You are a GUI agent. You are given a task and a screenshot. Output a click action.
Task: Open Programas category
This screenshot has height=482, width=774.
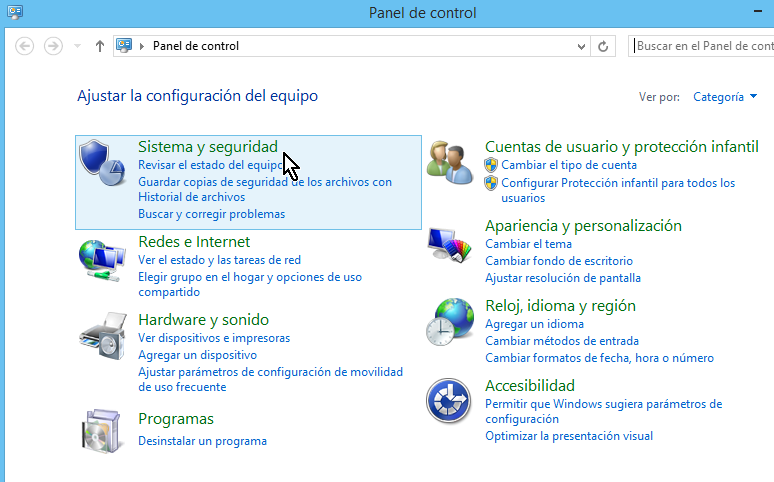point(176,419)
